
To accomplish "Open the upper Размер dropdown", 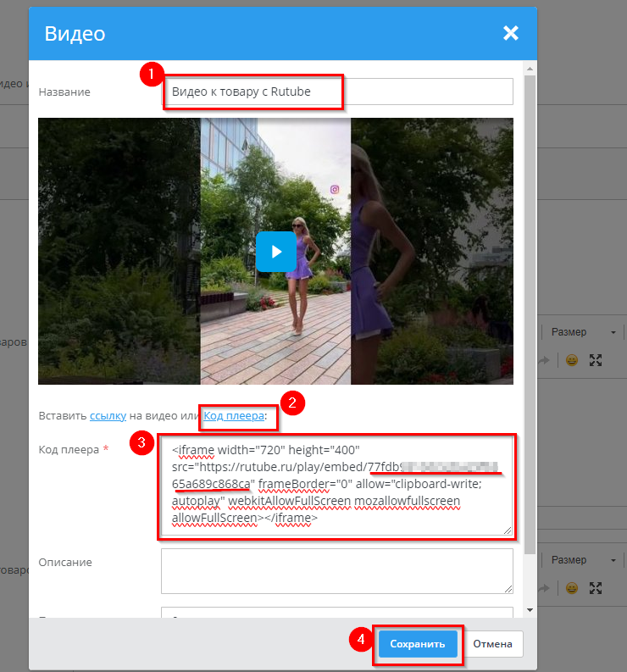I will [582, 332].
